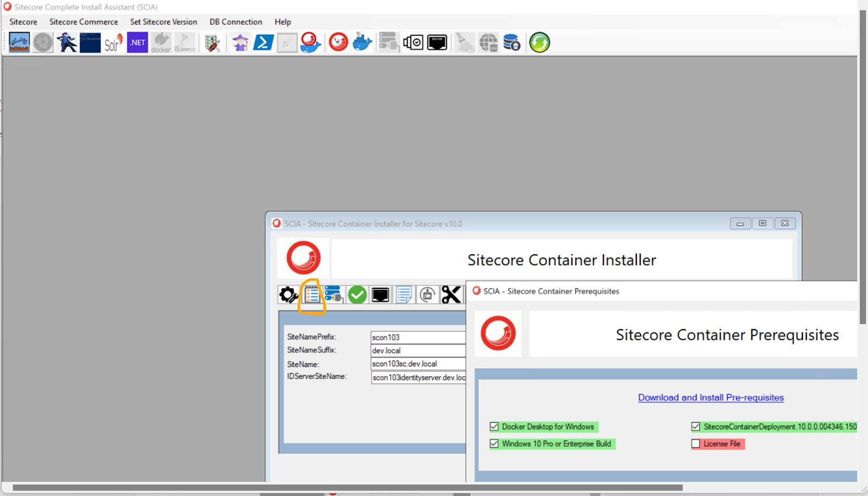Click the Sitecore logo in Container Installer
Screen dimensions: 868x496
(303, 258)
